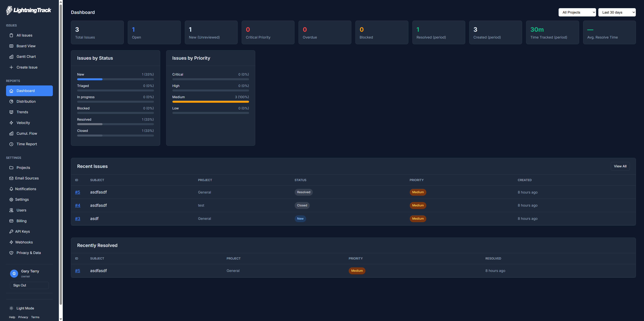
Task: Open issue #4 from Recent Issues
Action: (x=77, y=205)
